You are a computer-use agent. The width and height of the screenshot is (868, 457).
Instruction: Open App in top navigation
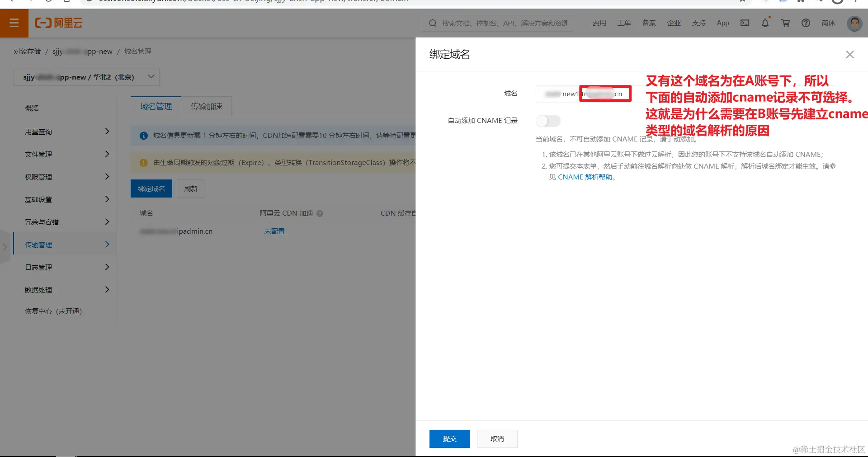tap(723, 23)
